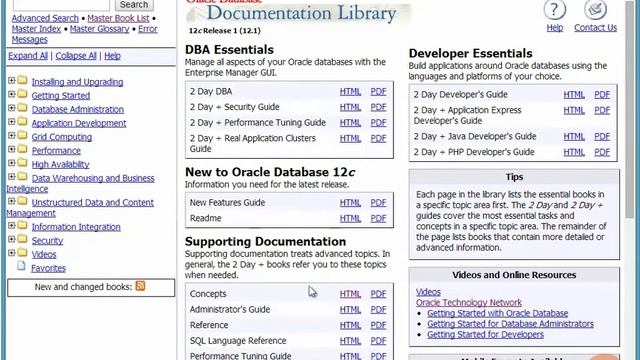
Task: Open the Readme PDF link
Action: pyautogui.click(x=378, y=218)
